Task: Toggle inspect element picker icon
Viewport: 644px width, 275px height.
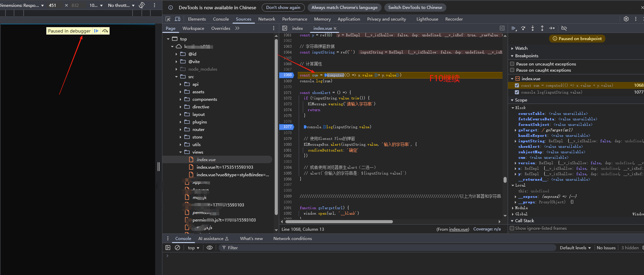Action: 168,19
